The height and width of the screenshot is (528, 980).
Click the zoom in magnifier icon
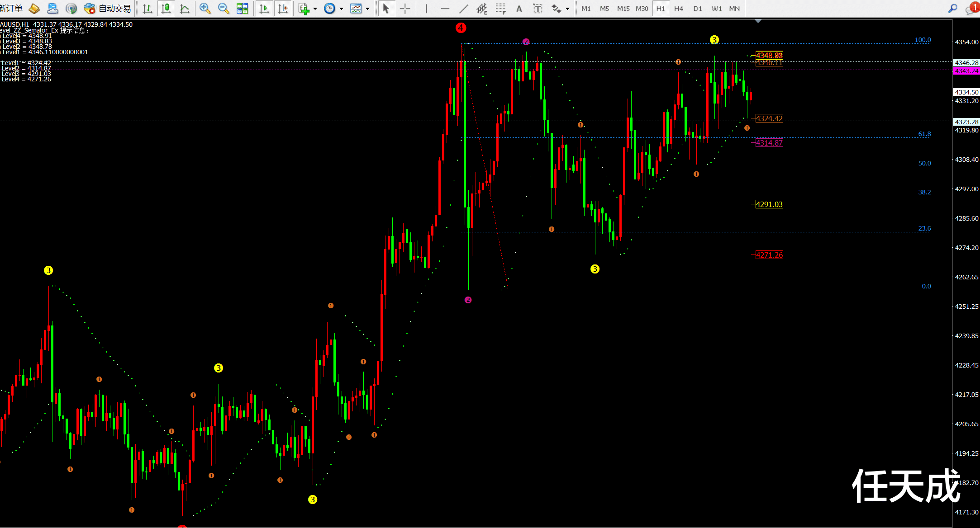[205, 9]
